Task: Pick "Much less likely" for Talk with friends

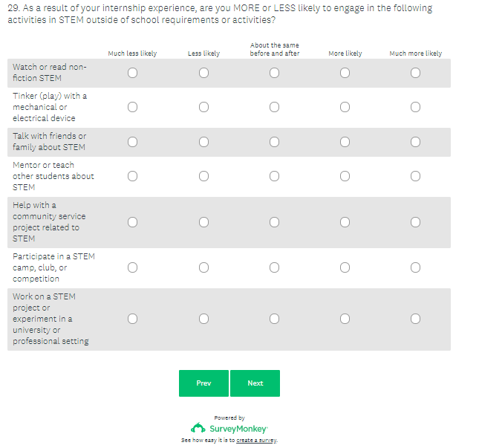Action: tap(132, 142)
